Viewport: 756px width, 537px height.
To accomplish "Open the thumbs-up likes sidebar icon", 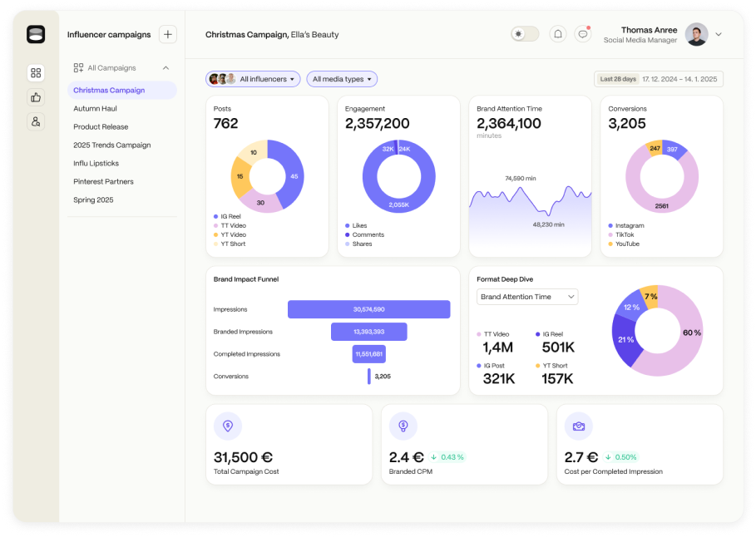I will point(36,97).
